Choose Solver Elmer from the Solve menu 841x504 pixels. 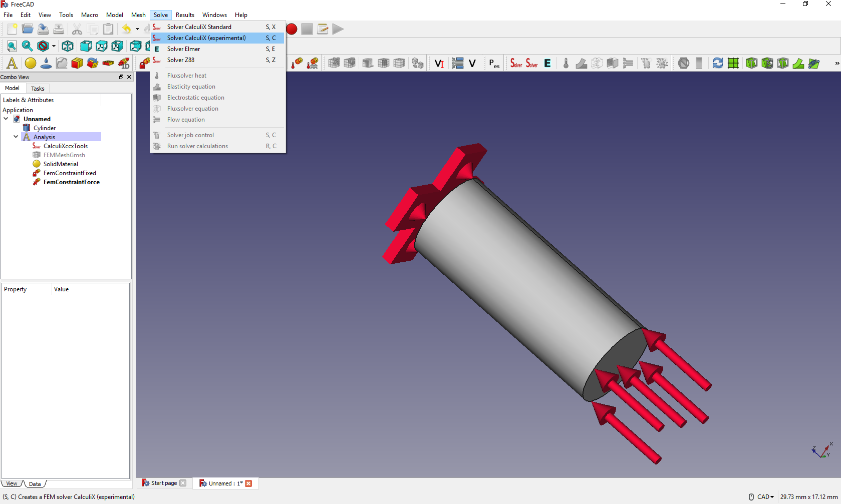[183, 49]
